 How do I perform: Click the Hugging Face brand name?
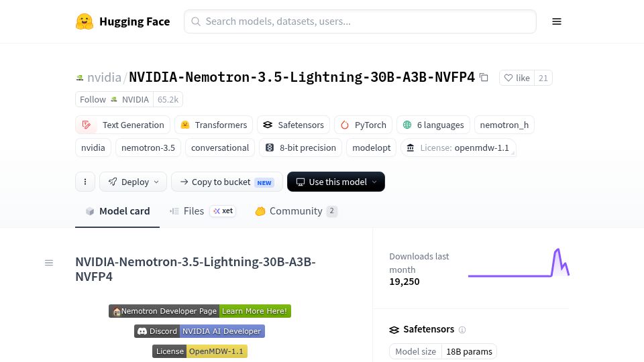134,21
